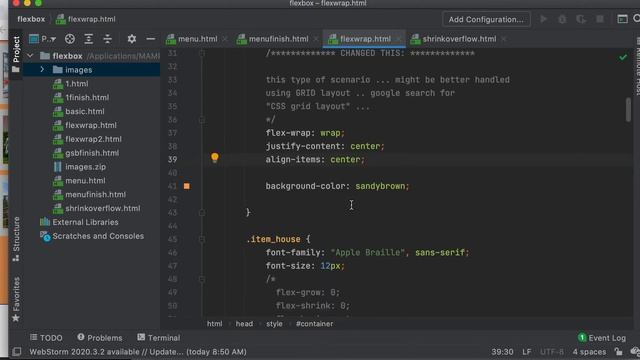640x360 pixels.
Task: Toggle the Favorites tool window sidebar tab
Action: tap(16, 299)
